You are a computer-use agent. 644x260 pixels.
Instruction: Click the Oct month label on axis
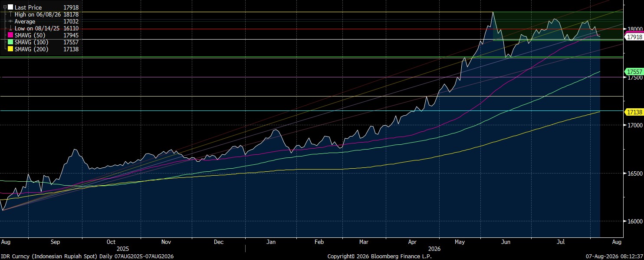pyautogui.click(x=111, y=241)
